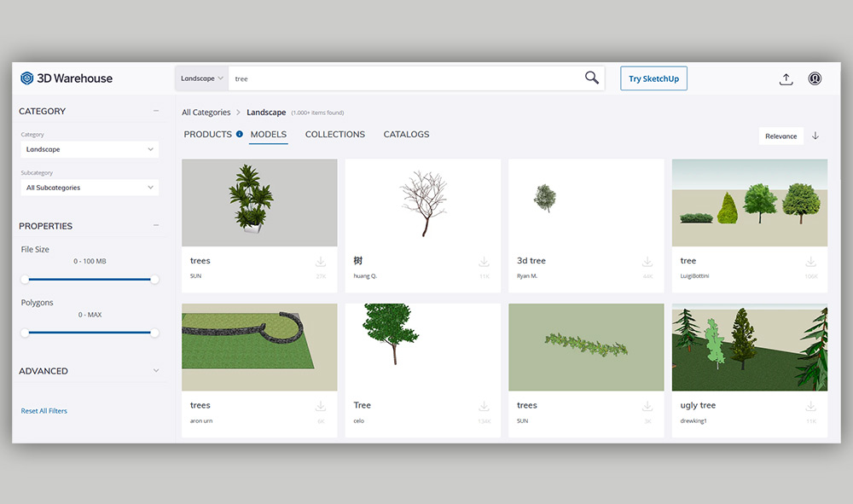Open the bare branch tree thumbnail
Image resolution: width=853 pixels, height=504 pixels.
pyautogui.click(x=423, y=203)
